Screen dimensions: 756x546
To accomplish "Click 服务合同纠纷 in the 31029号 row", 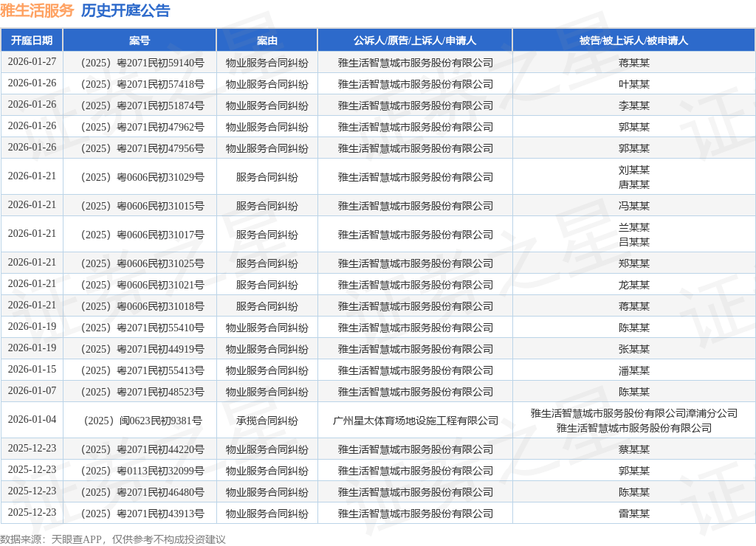I will [x=267, y=177].
